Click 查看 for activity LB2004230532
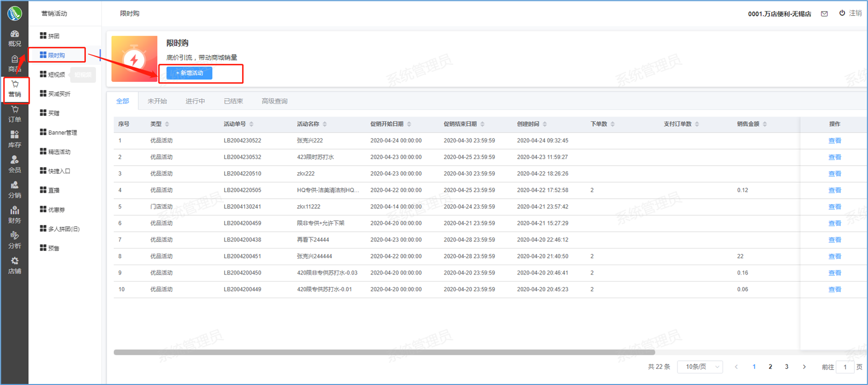Image resolution: width=868 pixels, height=385 pixels. [x=835, y=157]
